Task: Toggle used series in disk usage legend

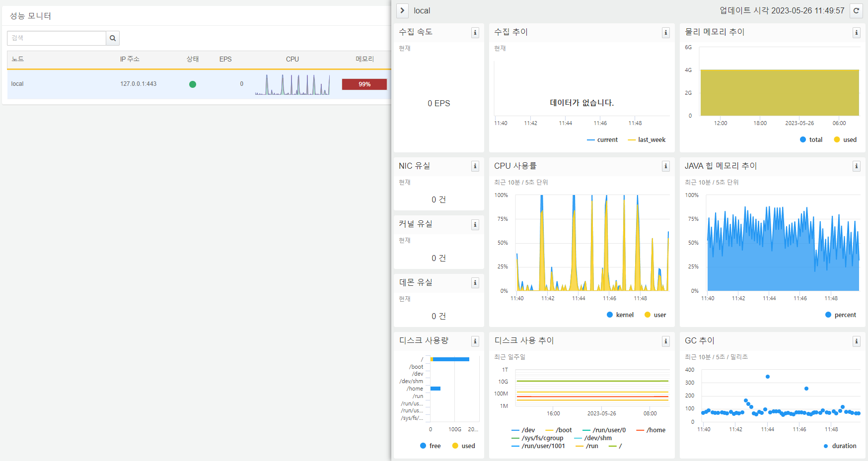Action: 464,446
